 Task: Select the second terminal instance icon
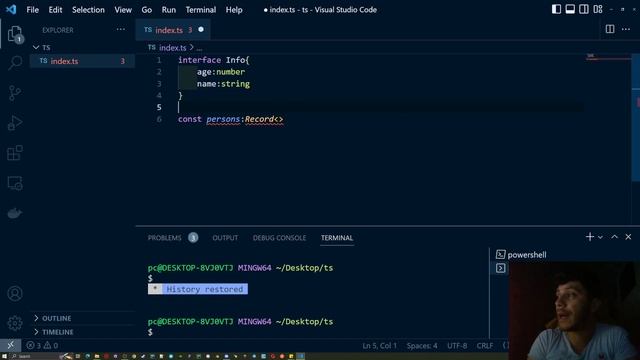click(x=501, y=268)
